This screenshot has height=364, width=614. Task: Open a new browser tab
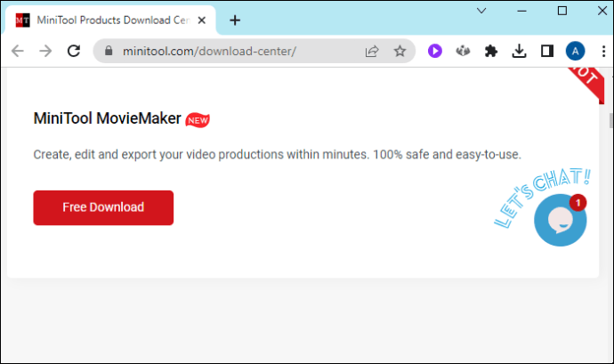pyautogui.click(x=235, y=20)
